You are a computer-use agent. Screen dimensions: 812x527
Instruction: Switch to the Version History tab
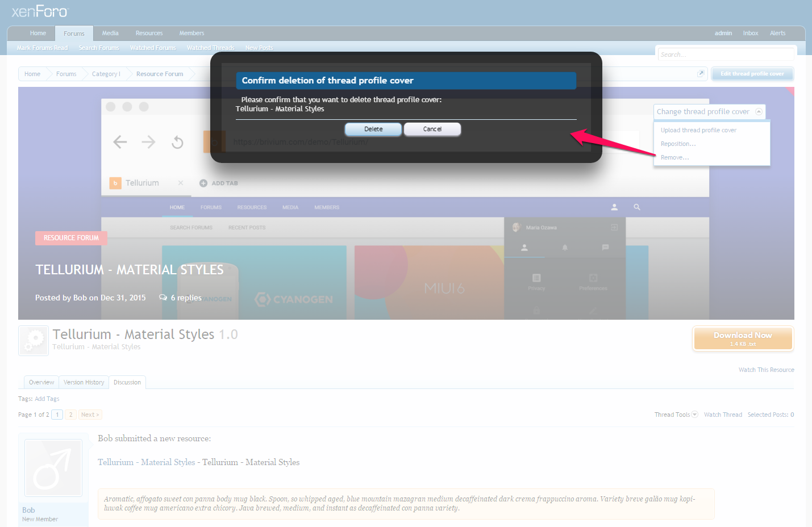pyautogui.click(x=84, y=382)
